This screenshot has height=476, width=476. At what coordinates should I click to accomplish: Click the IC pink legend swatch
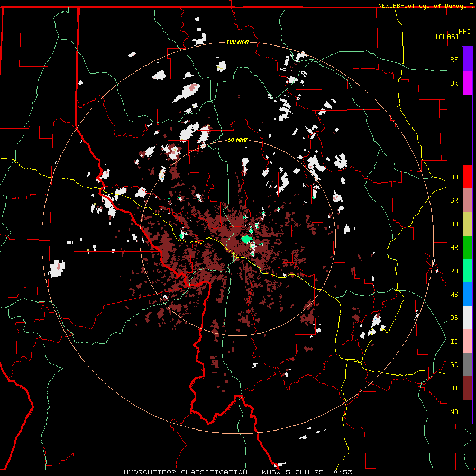tap(467, 341)
